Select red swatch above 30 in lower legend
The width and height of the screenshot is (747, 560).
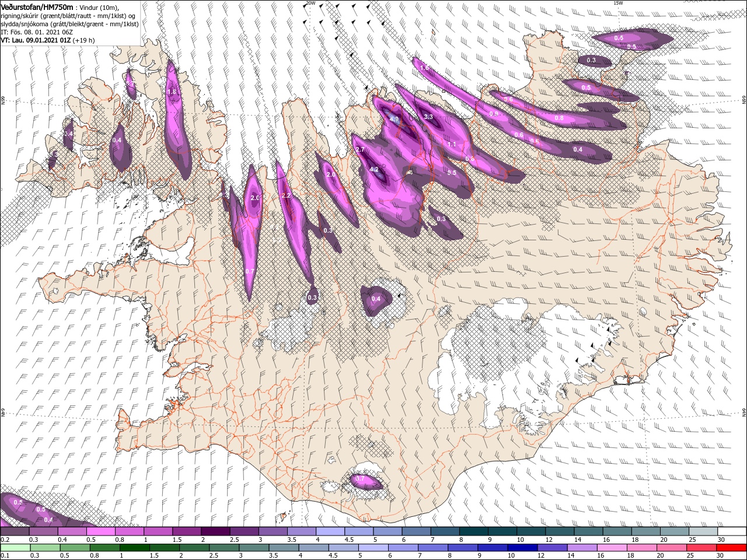731,548
